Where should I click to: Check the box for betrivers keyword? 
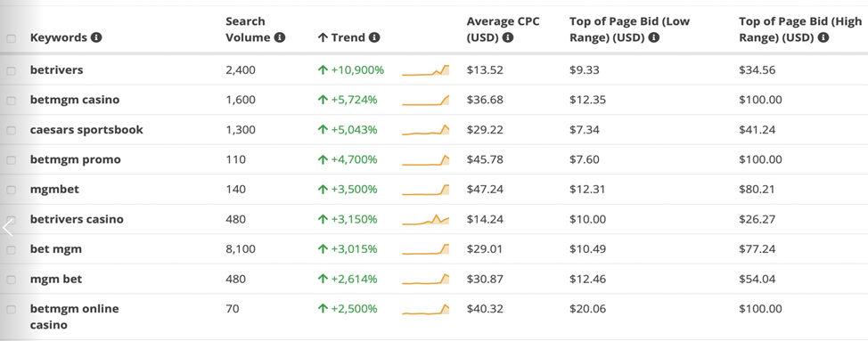point(11,70)
